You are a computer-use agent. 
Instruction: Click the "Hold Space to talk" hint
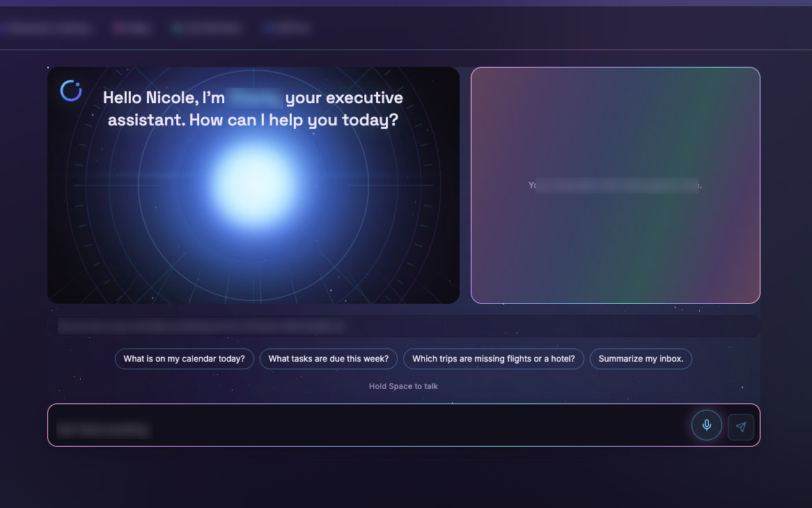403,386
